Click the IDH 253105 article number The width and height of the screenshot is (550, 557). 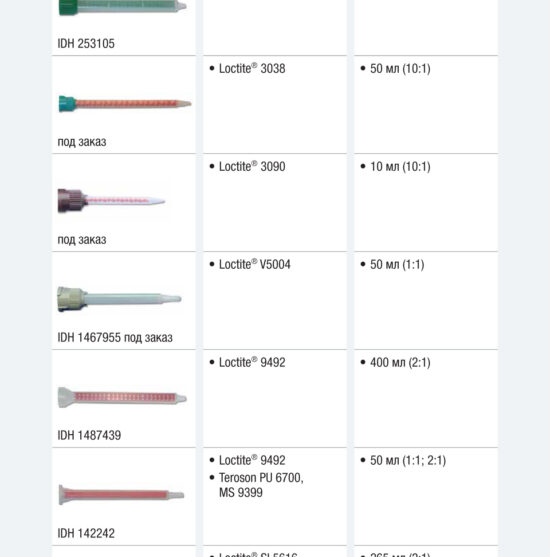(86, 44)
